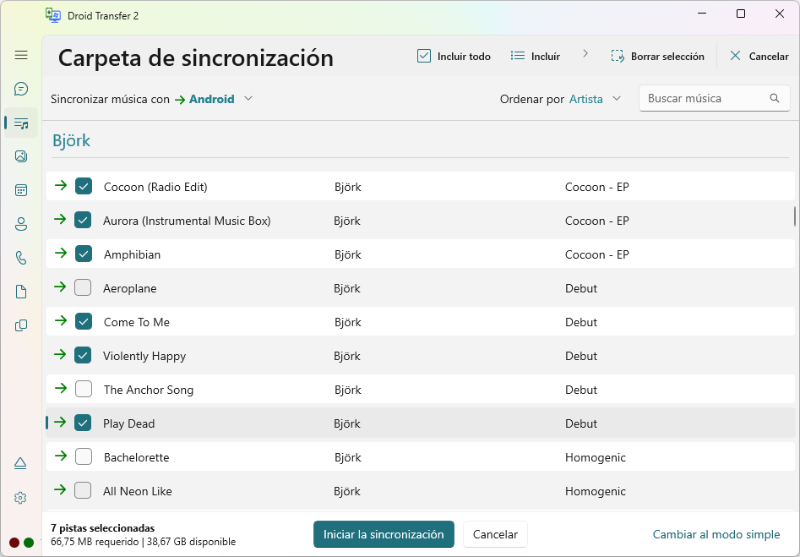800x557 pixels.
Task: Open the Contacts section in sidebar
Action: (x=21, y=224)
